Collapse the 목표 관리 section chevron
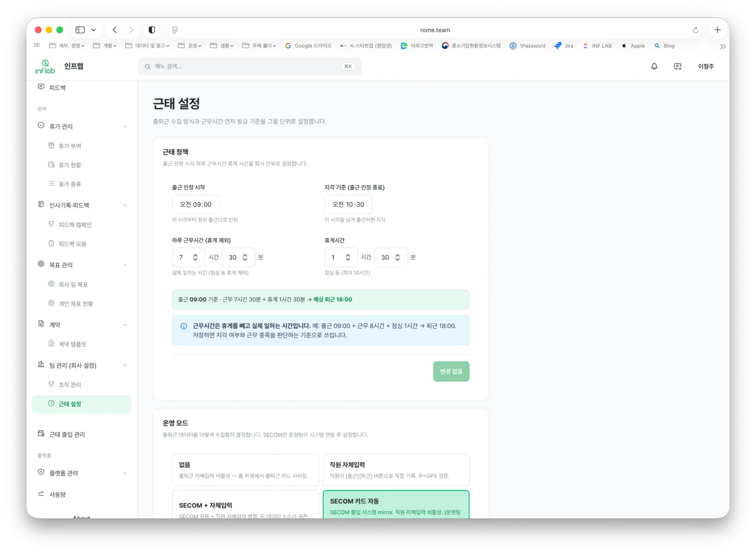The image size is (756, 553). [125, 265]
